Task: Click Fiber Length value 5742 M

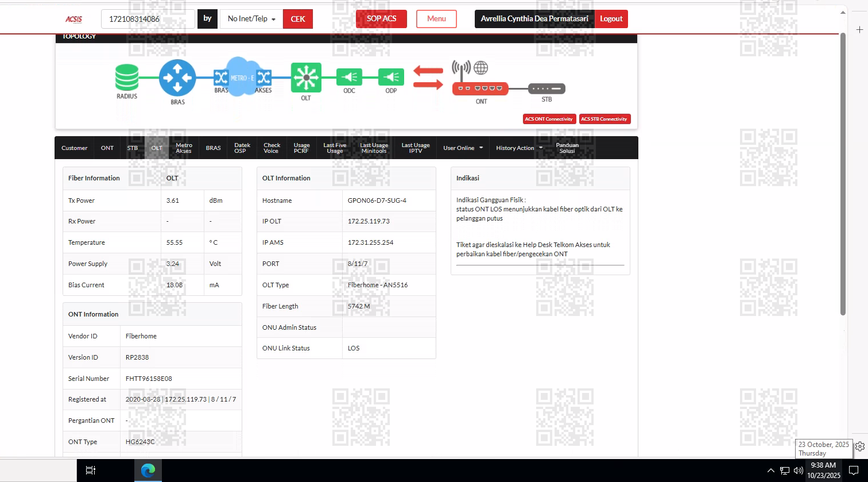Action: coord(359,306)
